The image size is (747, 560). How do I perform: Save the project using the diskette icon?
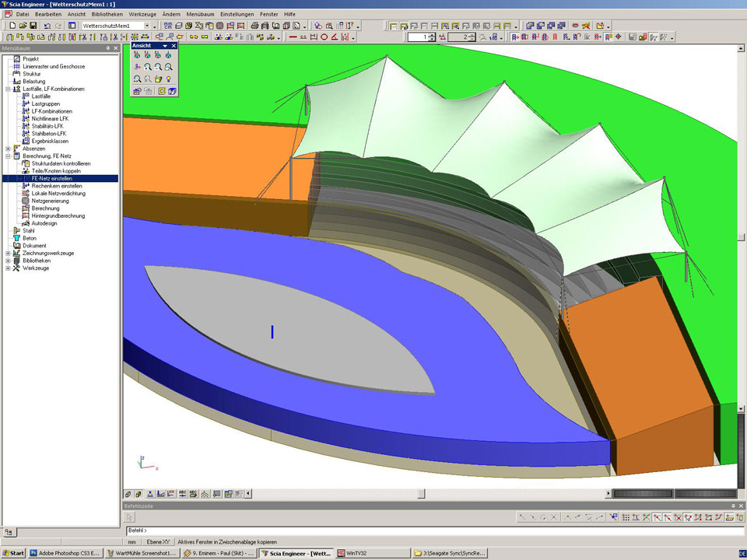33,26
